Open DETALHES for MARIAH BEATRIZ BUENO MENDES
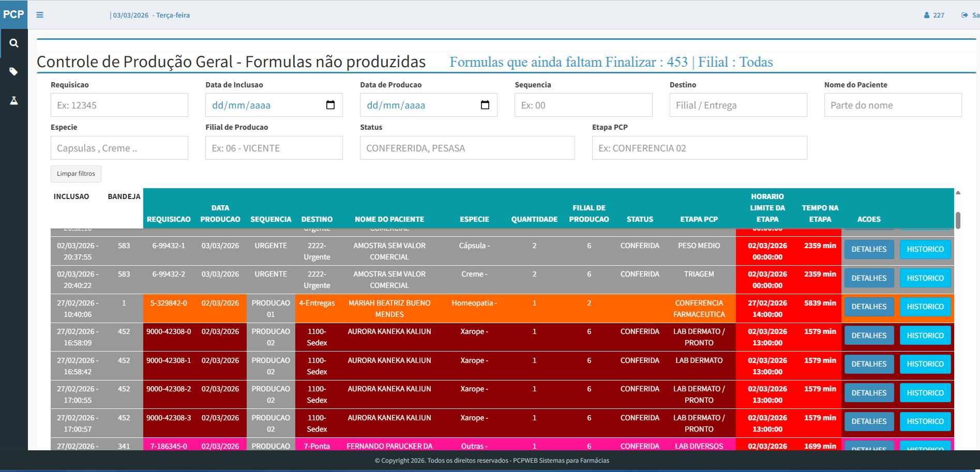 coord(869,307)
